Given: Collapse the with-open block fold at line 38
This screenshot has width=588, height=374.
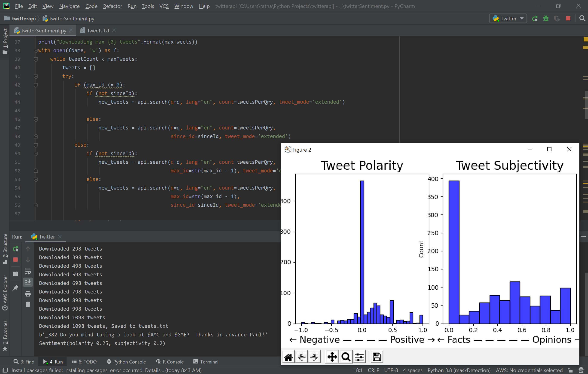Looking at the screenshot, I should [x=36, y=50].
